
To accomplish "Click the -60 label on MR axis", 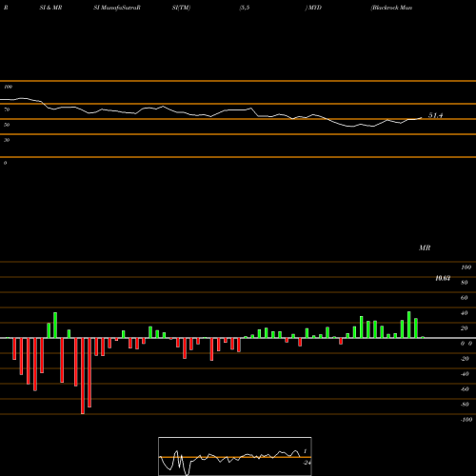I will [x=465, y=389].
